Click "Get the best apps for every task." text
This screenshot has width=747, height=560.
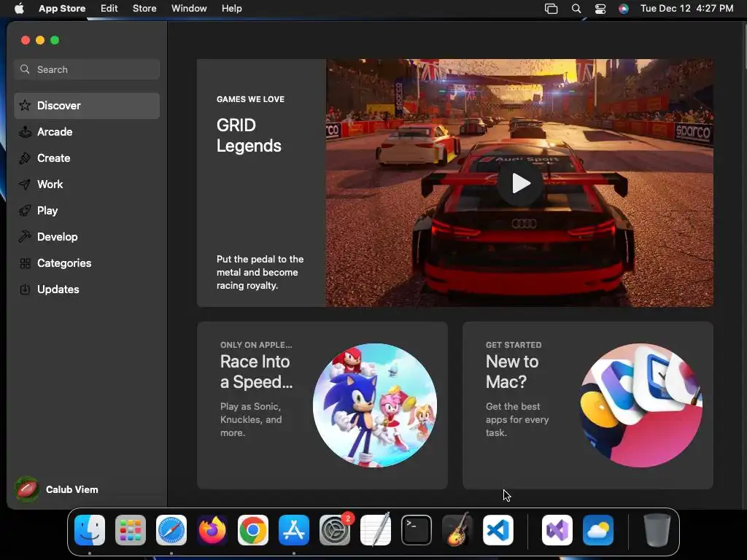[x=517, y=419]
